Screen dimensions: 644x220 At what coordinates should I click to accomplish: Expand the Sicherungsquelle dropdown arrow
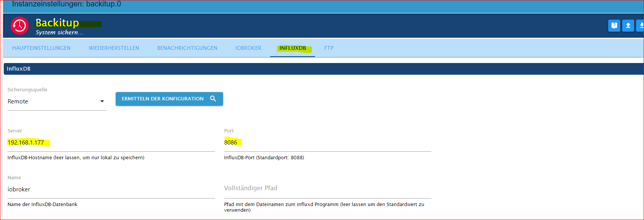pos(102,101)
